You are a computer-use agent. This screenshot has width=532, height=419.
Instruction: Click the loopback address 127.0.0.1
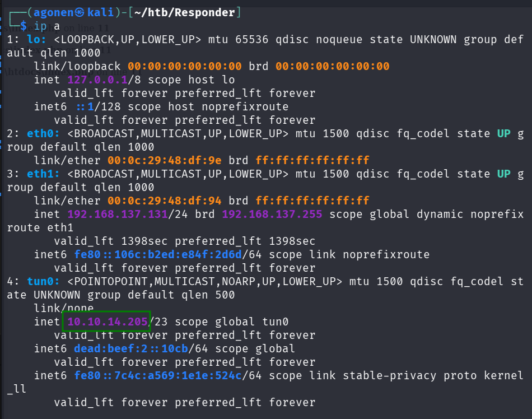coord(94,80)
